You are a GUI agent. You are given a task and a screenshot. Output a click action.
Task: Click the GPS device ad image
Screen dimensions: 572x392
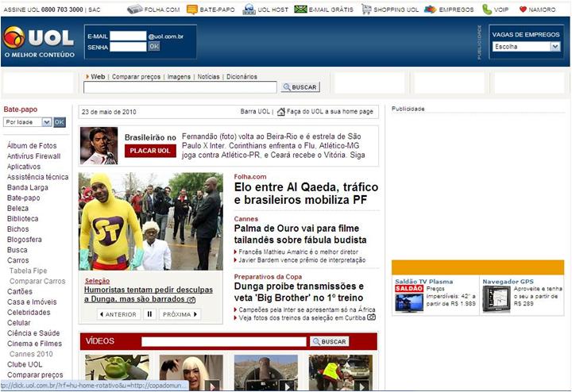click(497, 299)
